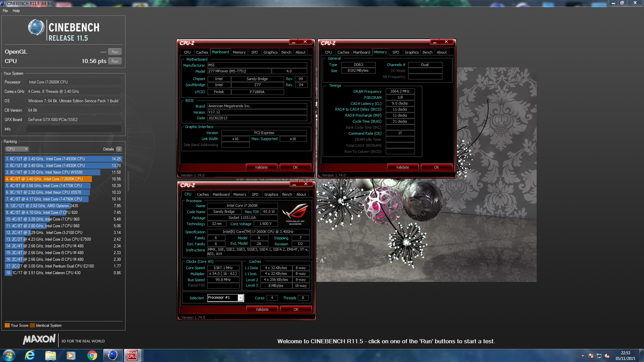Select ranking row 12 Core i3-2100
Screen dimensions: 644x362
tap(63, 233)
